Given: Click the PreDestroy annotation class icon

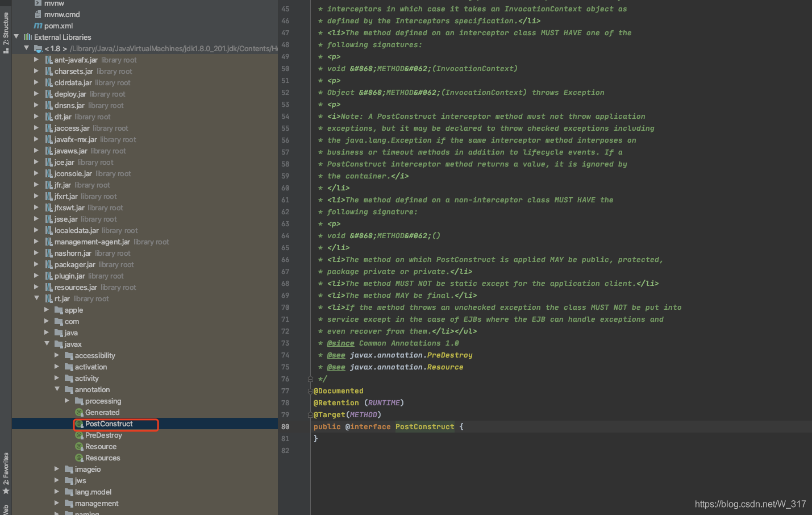Looking at the screenshot, I should click(x=80, y=435).
